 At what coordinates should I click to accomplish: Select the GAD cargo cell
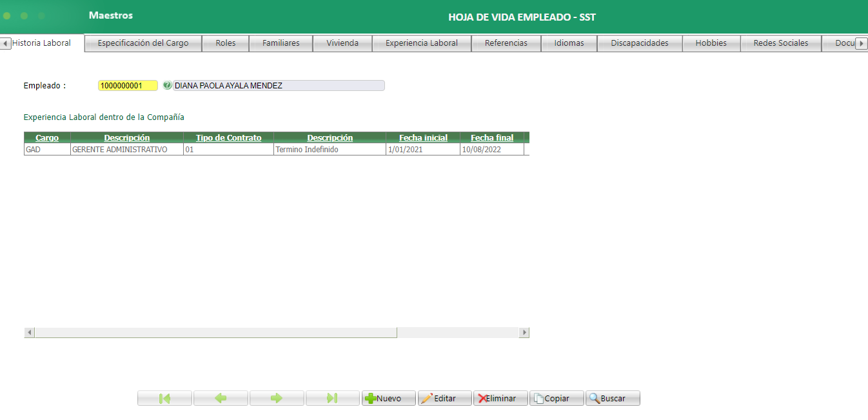click(x=47, y=149)
